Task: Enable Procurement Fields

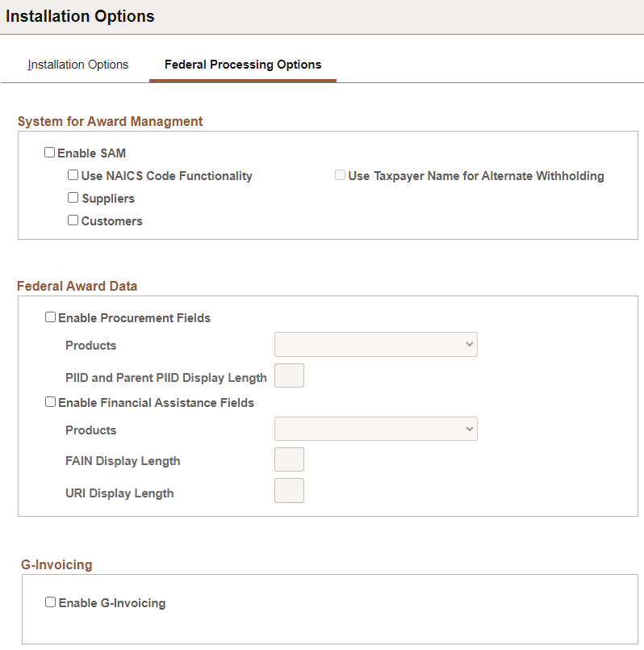Action: point(50,316)
